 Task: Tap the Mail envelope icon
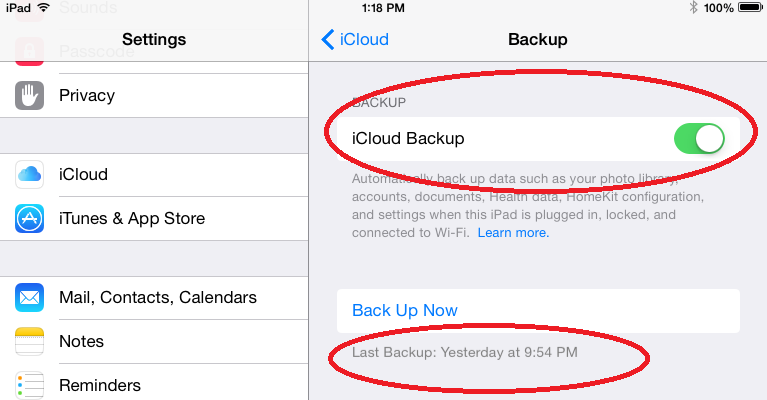[29, 297]
